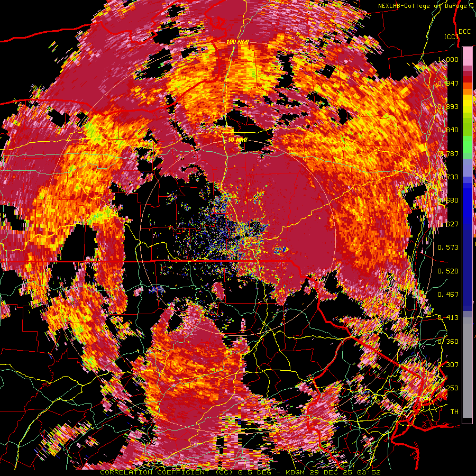Click the 50 NMI range ring label
476x476 pixels.
click(237, 140)
